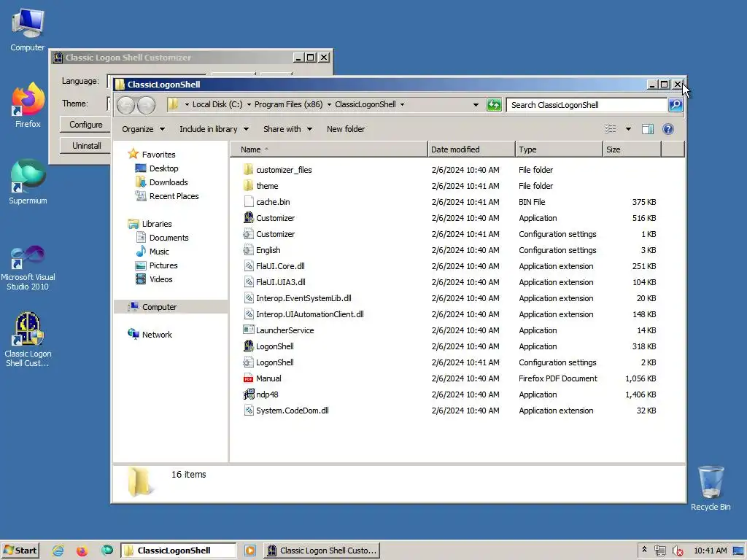
Task: Select Network in navigation pane
Action: pyautogui.click(x=150, y=335)
